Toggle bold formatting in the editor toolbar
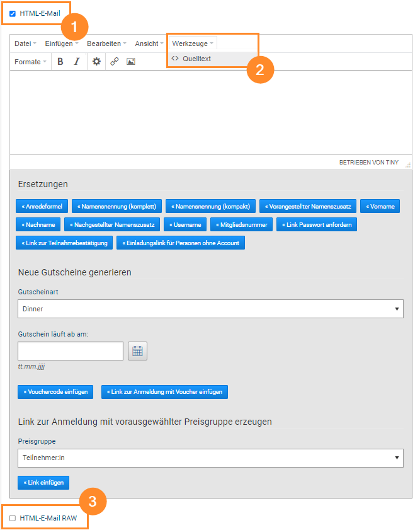 point(60,61)
